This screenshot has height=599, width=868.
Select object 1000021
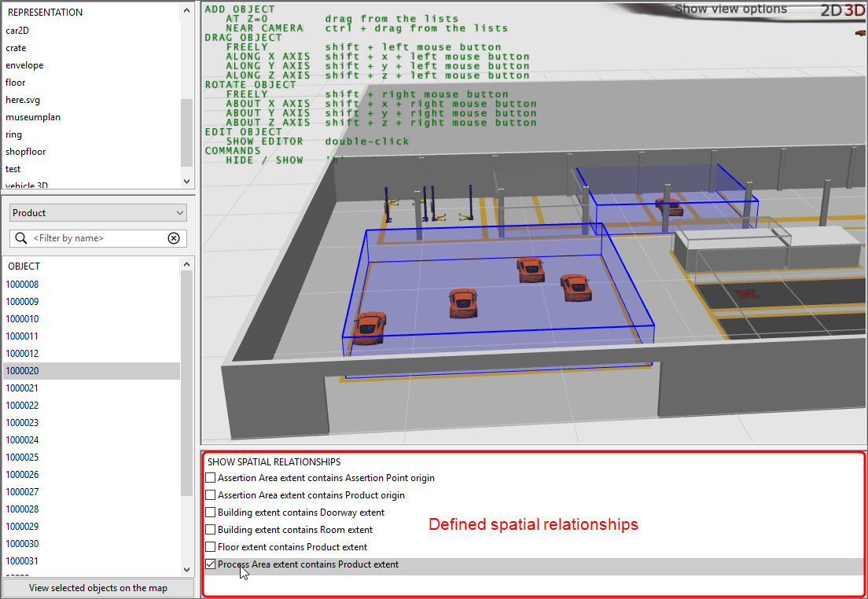92,388
